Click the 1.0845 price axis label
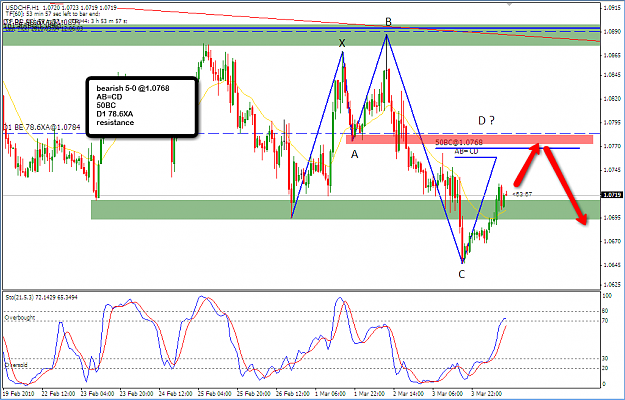625x400 pixels. click(611, 75)
